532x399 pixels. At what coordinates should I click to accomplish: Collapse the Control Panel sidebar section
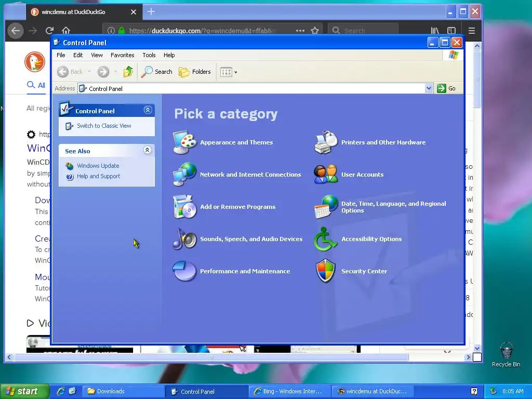pyautogui.click(x=148, y=110)
